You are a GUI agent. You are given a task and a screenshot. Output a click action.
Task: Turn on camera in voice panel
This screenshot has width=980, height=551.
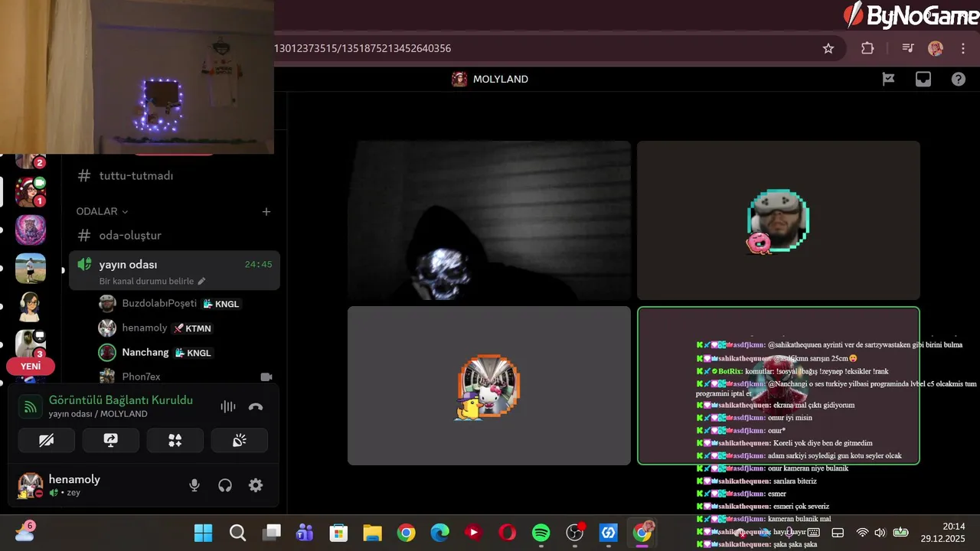pyautogui.click(x=46, y=440)
